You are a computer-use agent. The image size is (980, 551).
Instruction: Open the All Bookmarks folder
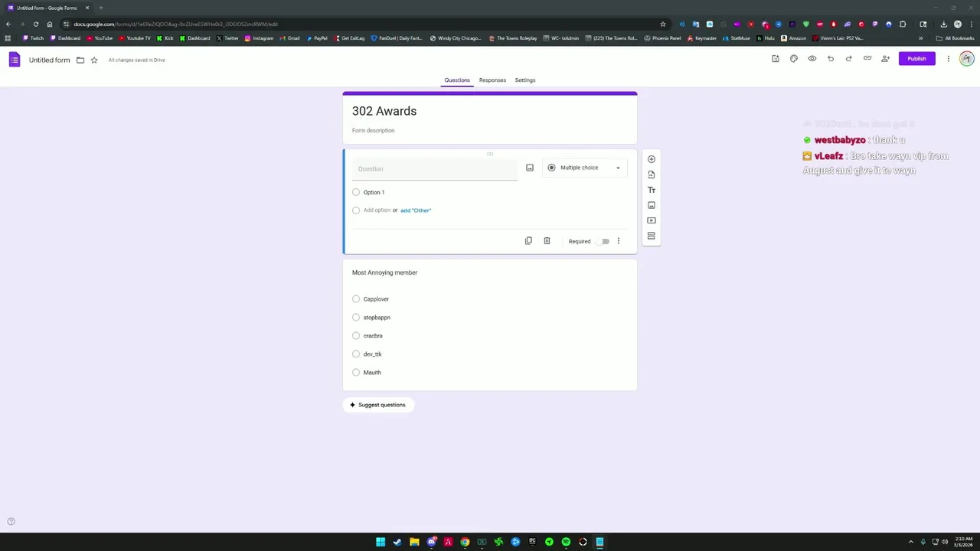click(x=955, y=38)
